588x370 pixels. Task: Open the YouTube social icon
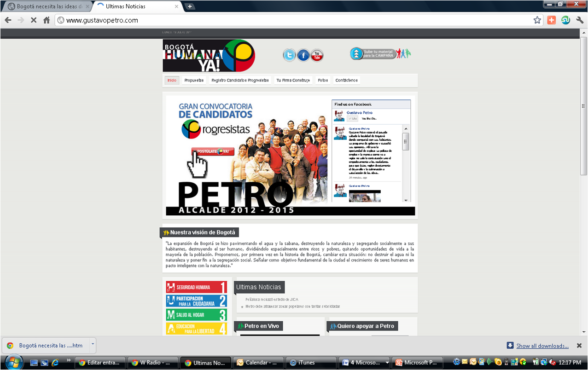[x=317, y=55]
